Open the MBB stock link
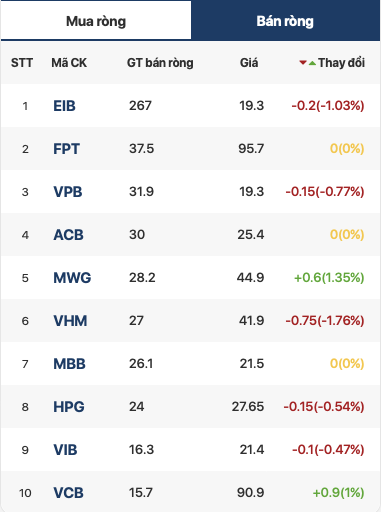 69,364
